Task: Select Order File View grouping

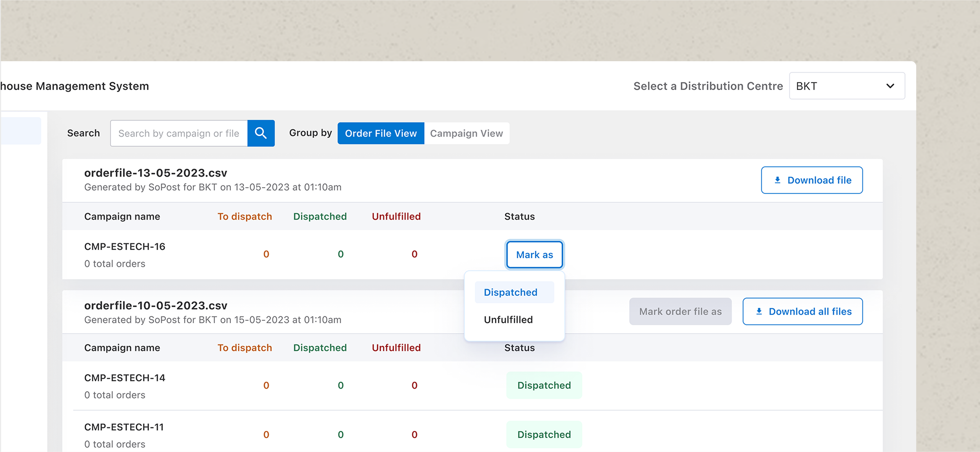Action: (x=381, y=133)
